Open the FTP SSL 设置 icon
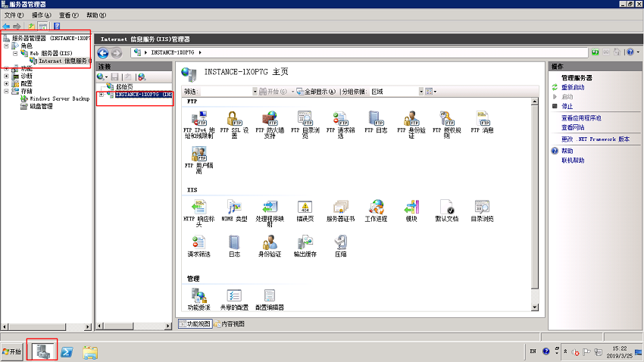The width and height of the screenshot is (644, 362). [234, 124]
